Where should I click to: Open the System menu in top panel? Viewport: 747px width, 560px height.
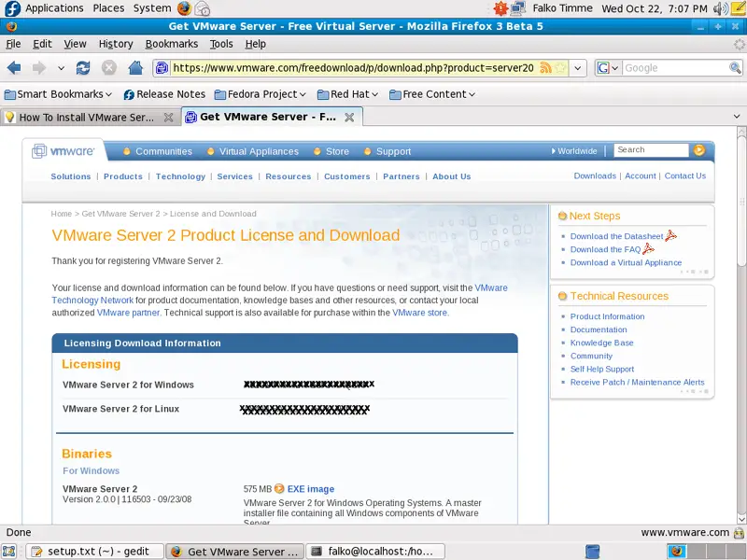pyautogui.click(x=152, y=8)
